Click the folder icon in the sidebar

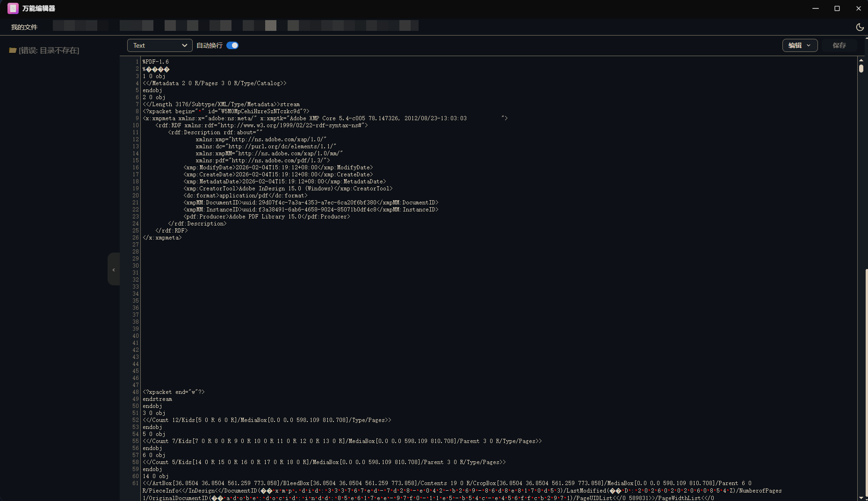pos(13,50)
